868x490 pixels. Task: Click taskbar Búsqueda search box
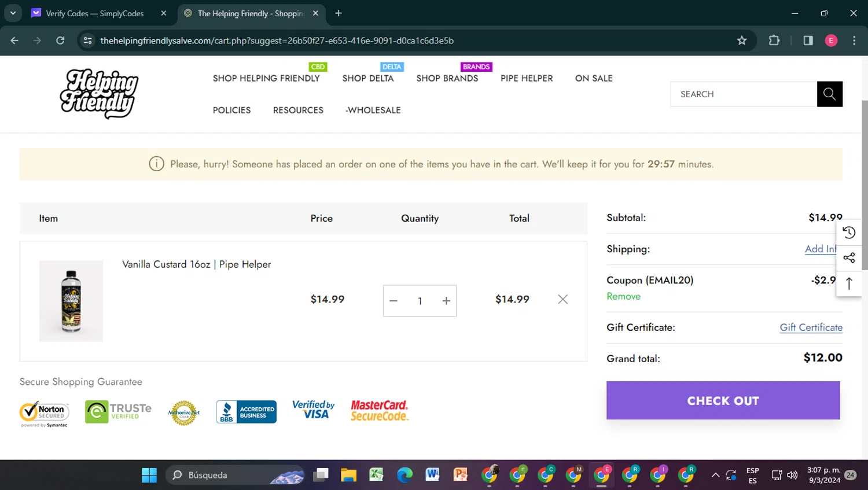pos(236,475)
